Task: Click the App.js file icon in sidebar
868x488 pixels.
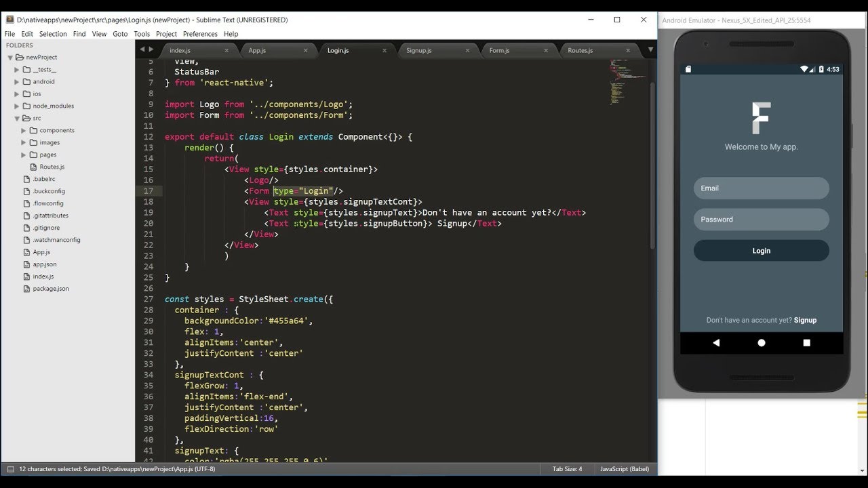Action: 27,252
